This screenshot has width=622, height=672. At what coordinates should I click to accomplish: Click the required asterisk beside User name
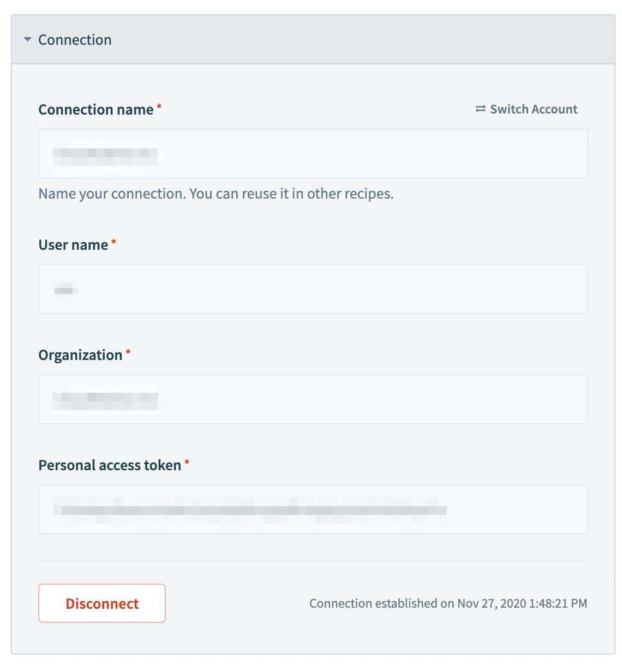pos(114,242)
